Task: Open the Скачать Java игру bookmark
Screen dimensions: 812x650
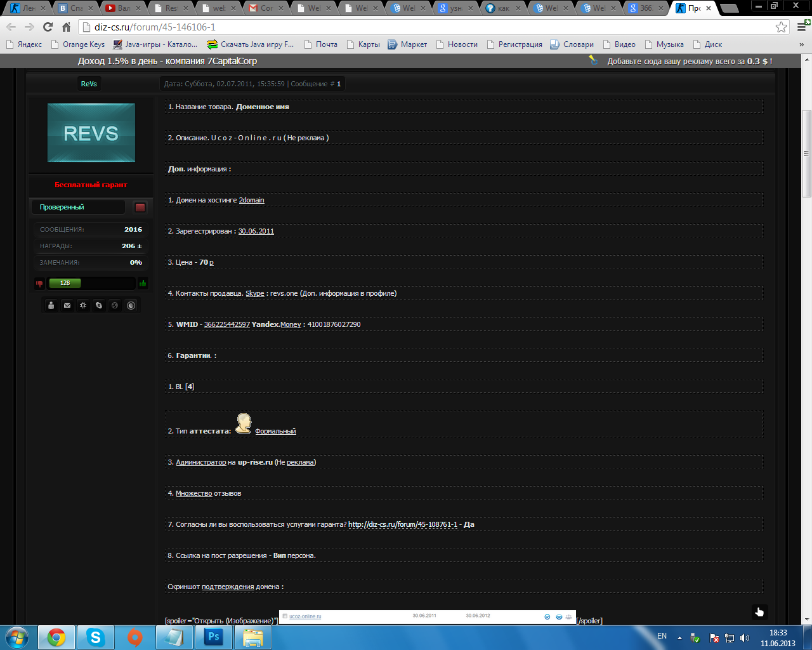Action: (251, 44)
